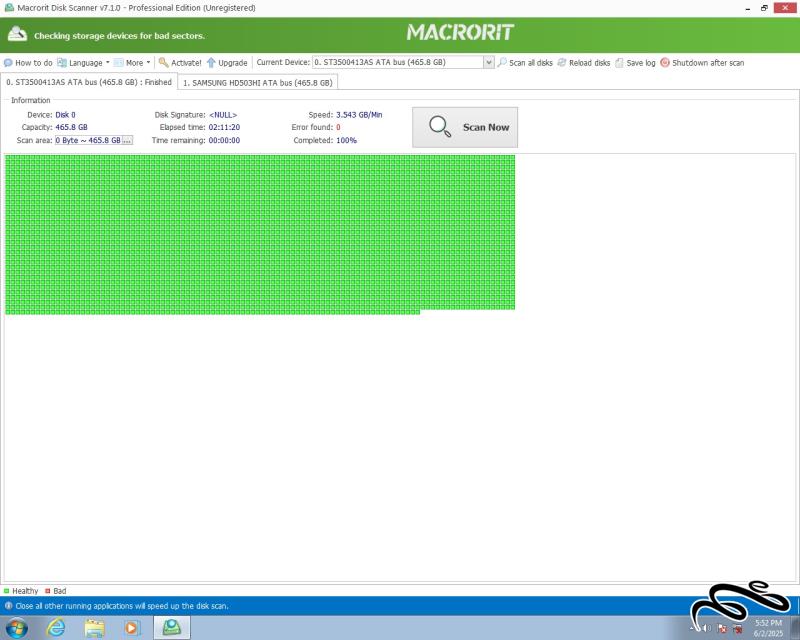800x640 pixels.
Task: Click the "Healthy" legend label
Action: [x=25, y=591]
